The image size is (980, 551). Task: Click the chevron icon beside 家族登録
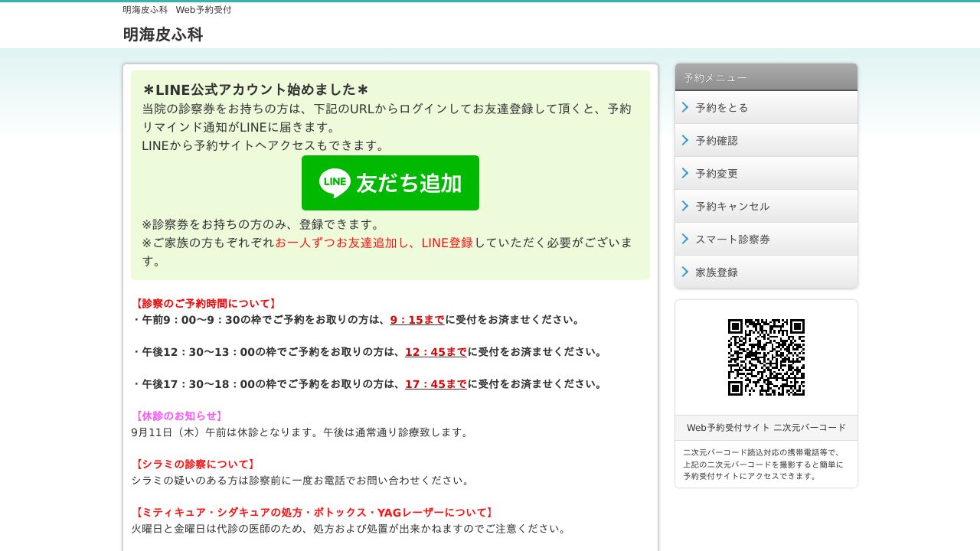point(684,272)
